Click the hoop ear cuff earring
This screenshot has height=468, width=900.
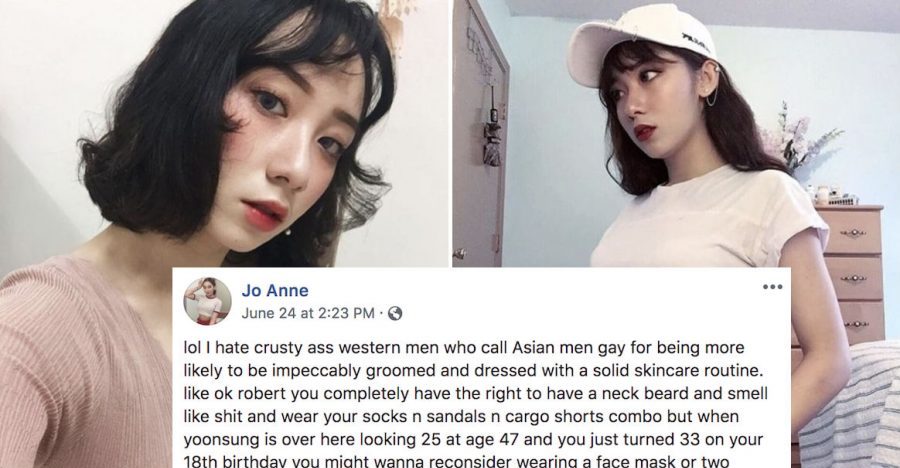(x=711, y=94)
